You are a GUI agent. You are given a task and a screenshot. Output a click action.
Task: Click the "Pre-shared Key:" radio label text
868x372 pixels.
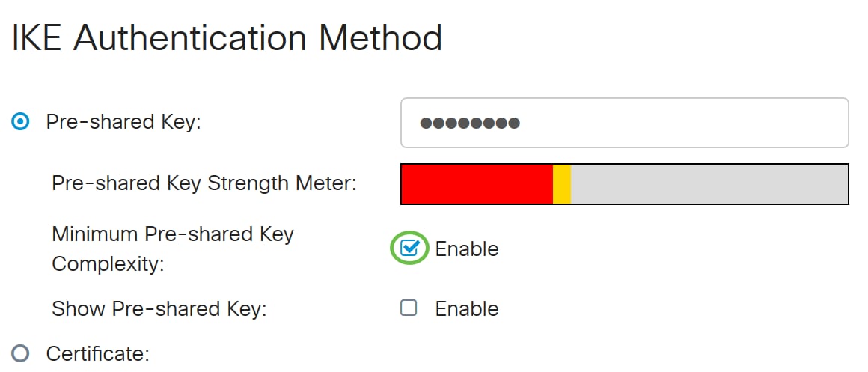[123, 122]
